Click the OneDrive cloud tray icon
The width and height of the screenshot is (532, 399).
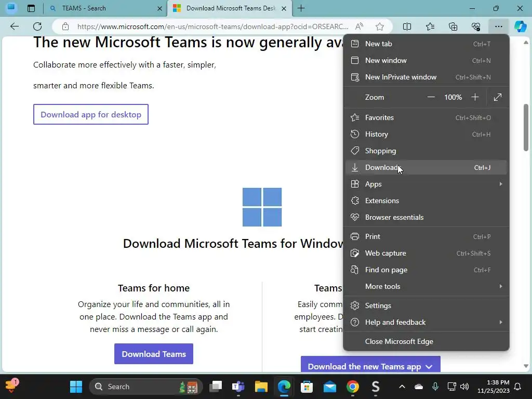(419, 387)
